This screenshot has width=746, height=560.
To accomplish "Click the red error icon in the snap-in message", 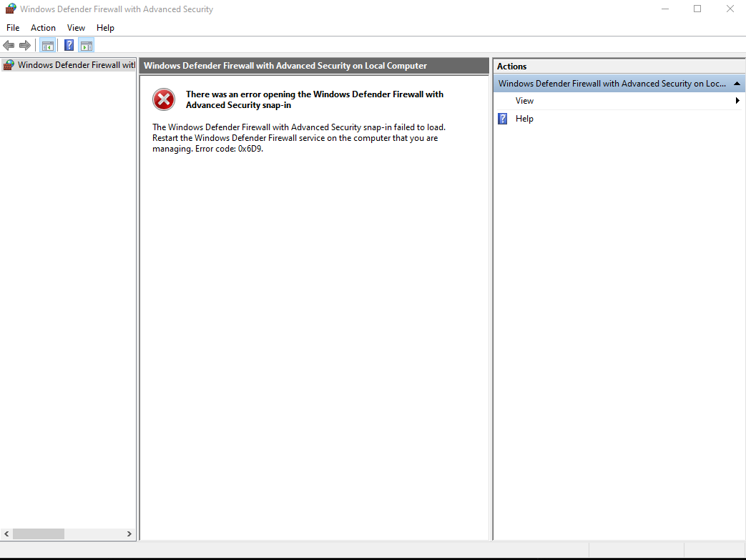I will tap(163, 99).
